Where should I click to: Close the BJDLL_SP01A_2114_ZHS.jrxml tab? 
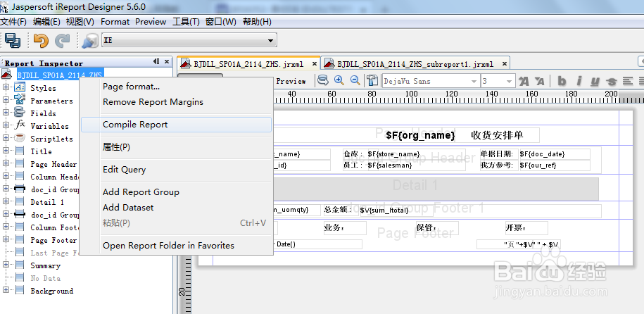click(315, 63)
